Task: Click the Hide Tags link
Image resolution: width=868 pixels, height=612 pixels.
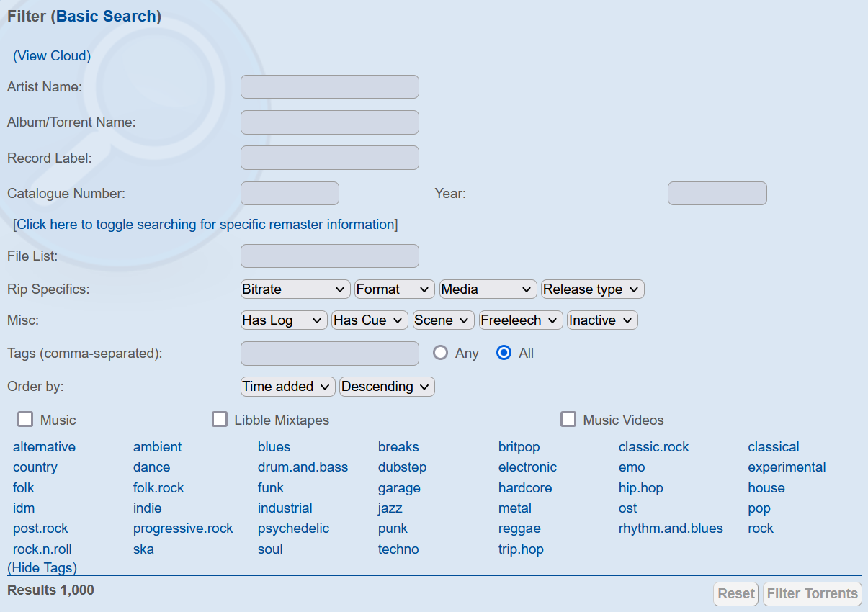Action: tap(42, 568)
